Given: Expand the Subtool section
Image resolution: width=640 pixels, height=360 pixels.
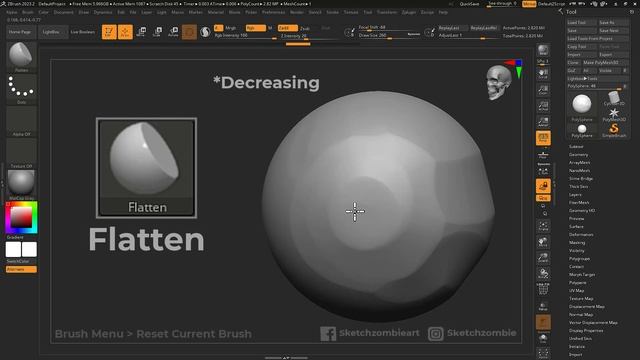Looking at the screenshot, I should [x=576, y=147].
